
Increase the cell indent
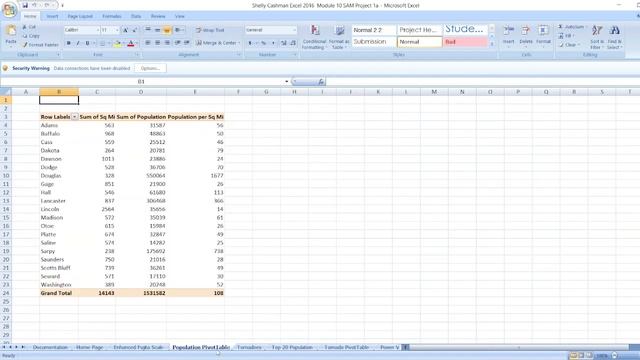[x=187, y=42]
